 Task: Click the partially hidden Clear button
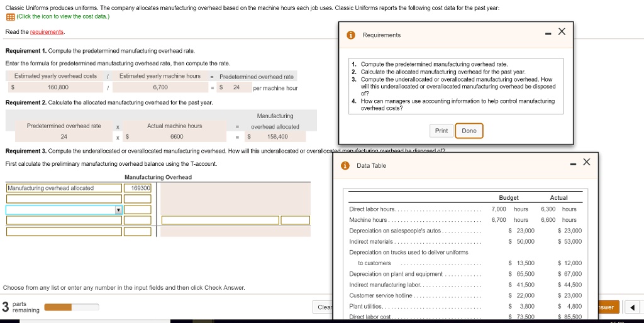[325, 307]
